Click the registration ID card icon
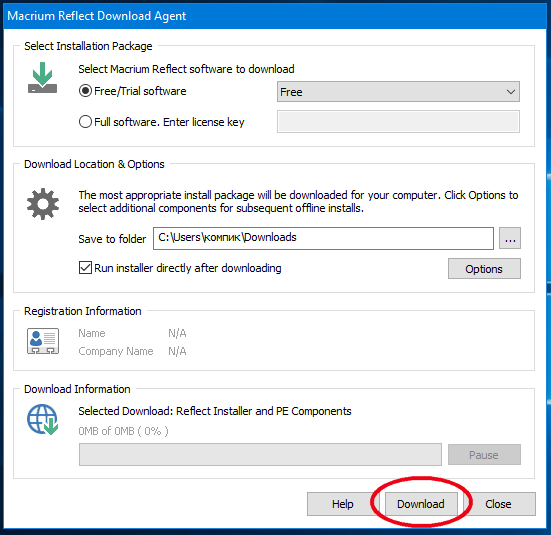The image size is (551, 535). pos(43,341)
